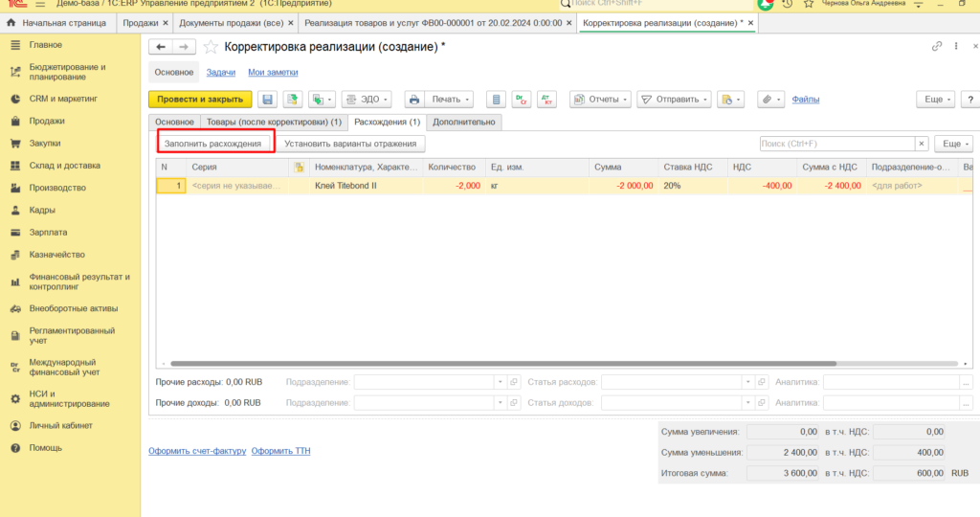Open the additional documents dropdown icon
This screenshot has height=517, width=980.
click(x=730, y=100)
